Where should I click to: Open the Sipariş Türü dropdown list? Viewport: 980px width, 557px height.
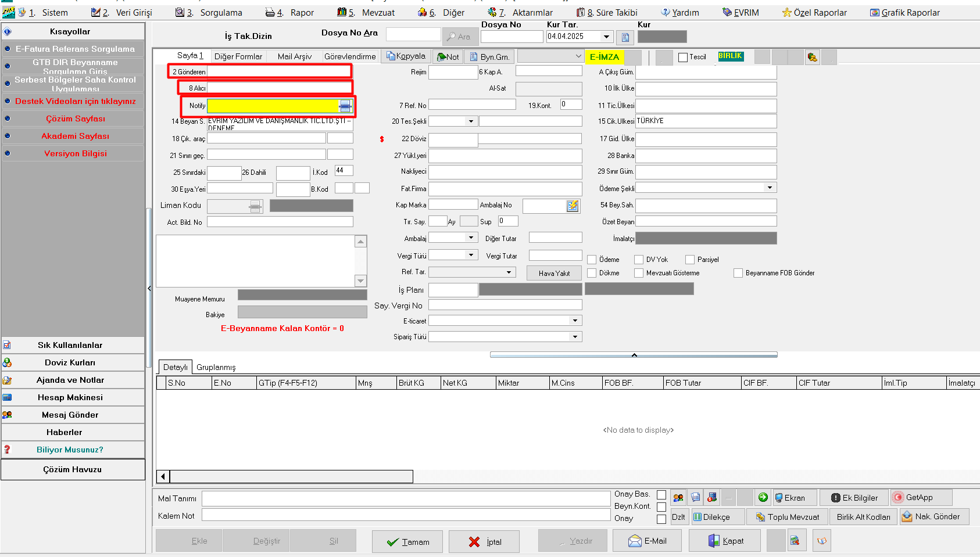tap(575, 337)
